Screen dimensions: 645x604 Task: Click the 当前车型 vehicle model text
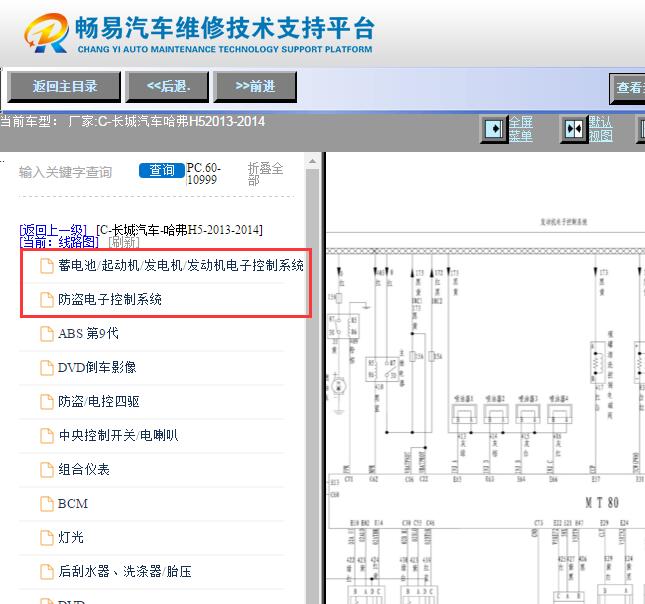click(x=132, y=121)
